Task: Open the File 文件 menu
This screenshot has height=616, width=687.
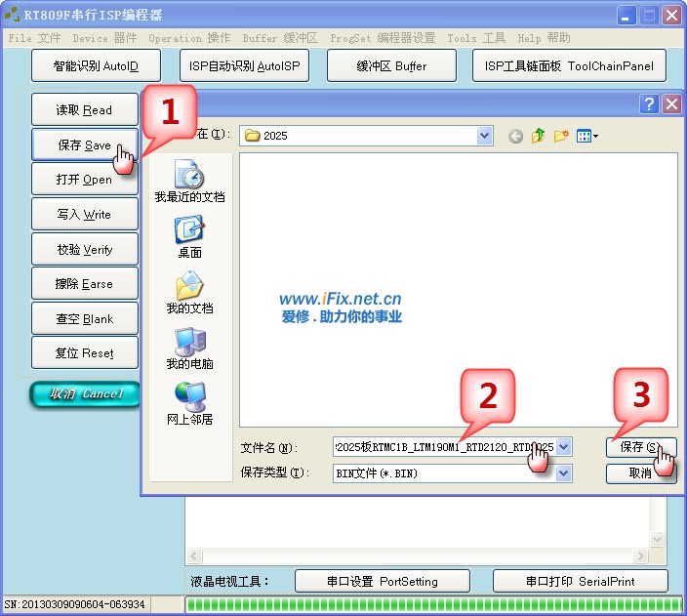Action: (x=34, y=38)
